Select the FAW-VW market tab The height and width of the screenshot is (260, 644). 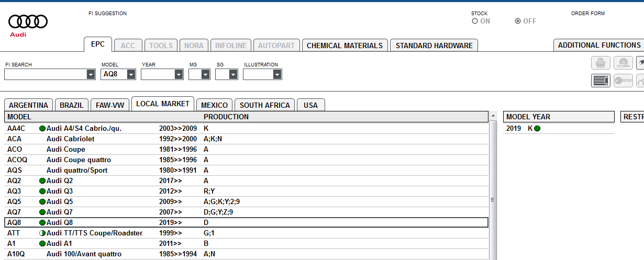110,105
